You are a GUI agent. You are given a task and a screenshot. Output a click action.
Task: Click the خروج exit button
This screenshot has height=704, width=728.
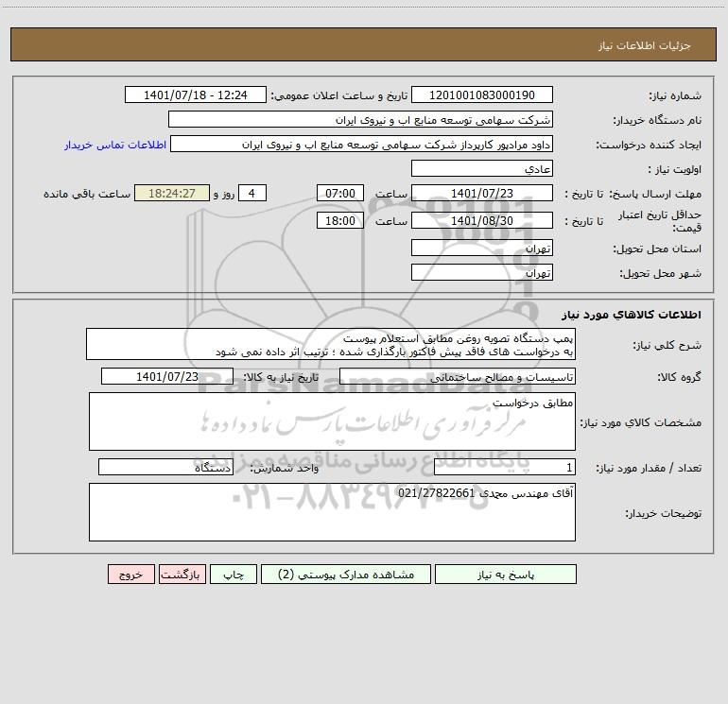pyautogui.click(x=130, y=574)
